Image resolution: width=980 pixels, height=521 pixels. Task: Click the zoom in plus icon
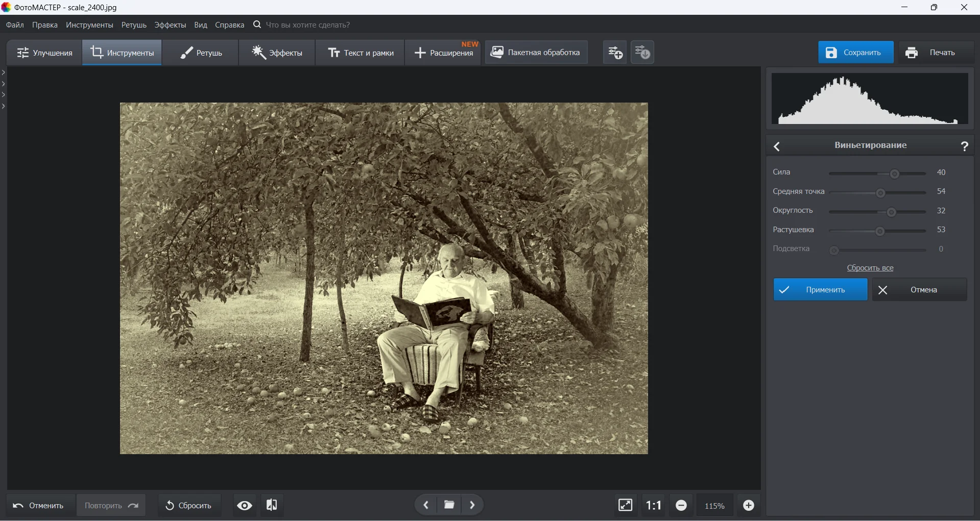[x=749, y=505]
